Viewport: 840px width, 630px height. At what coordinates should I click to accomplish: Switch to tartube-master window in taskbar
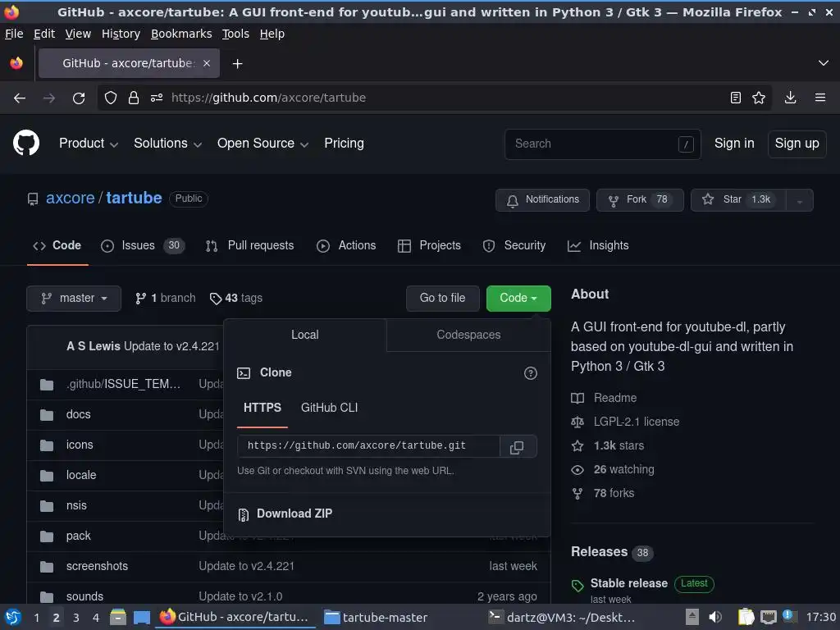pyautogui.click(x=376, y=618)
